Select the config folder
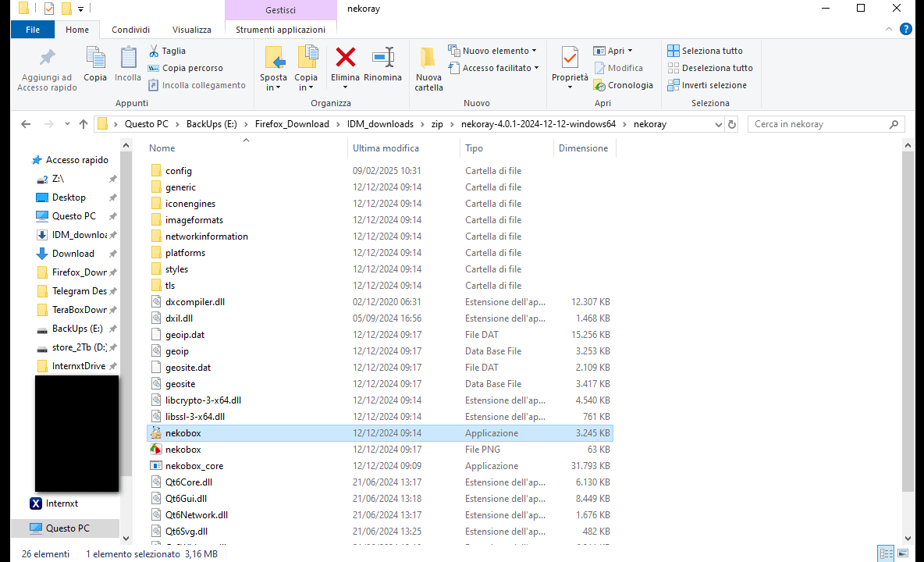 point(380,171)
